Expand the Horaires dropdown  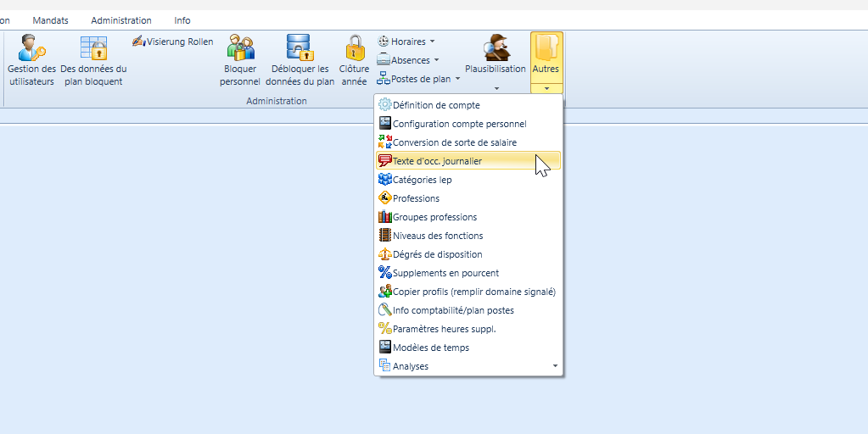407,42
